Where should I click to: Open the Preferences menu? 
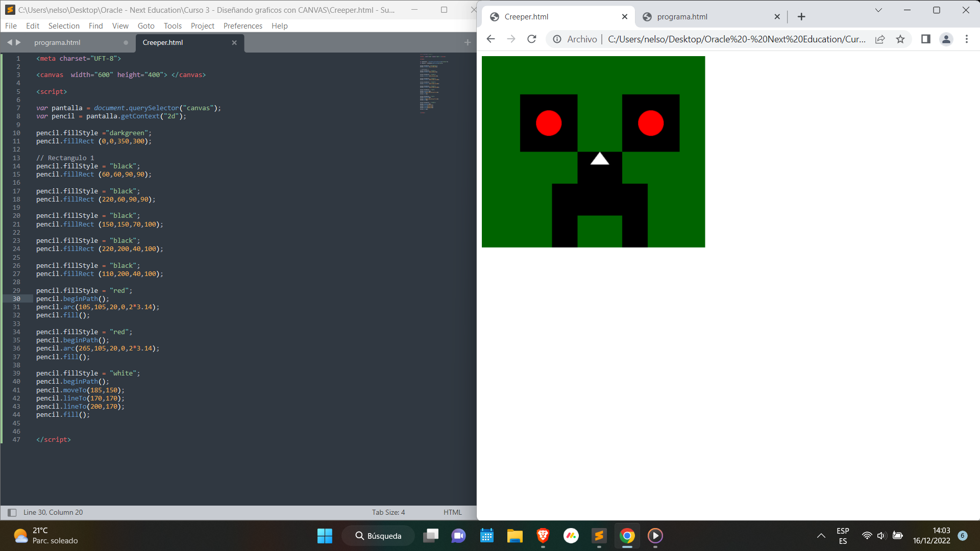(243, 26)
